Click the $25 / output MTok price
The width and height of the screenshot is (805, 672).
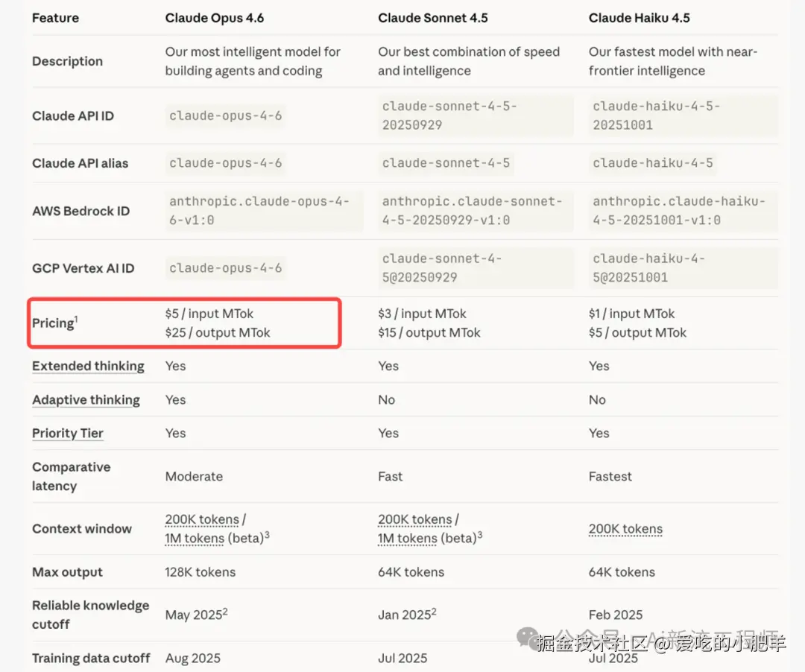coord(217,332)
